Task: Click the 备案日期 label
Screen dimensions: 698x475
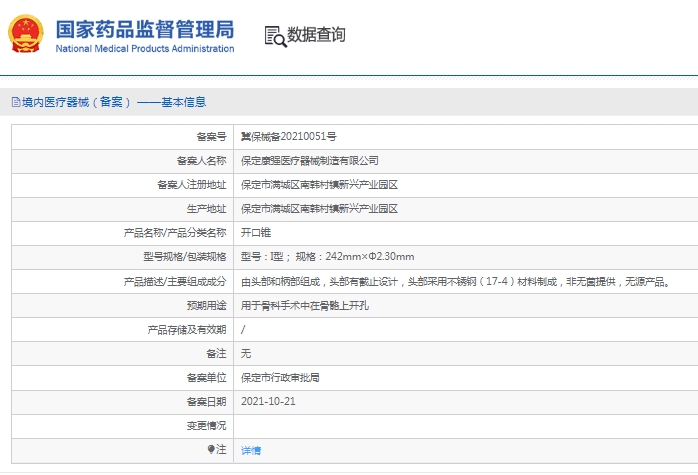Action: pyautogui.click(x=207, y=402)
